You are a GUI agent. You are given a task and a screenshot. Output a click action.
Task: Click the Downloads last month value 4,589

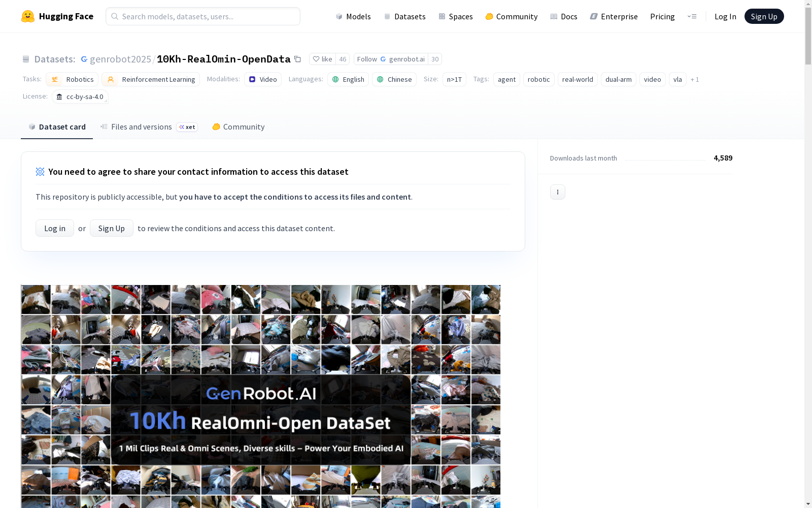723,158
